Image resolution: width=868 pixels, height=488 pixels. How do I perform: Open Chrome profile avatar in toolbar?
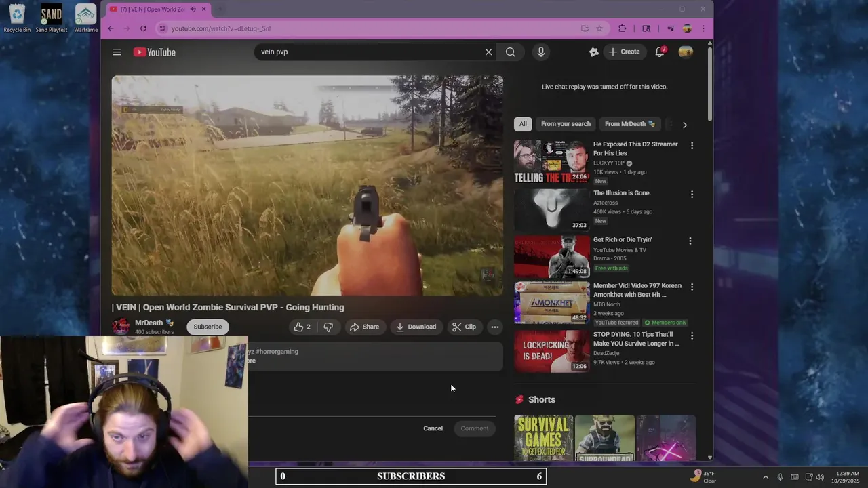click(687, 28)
